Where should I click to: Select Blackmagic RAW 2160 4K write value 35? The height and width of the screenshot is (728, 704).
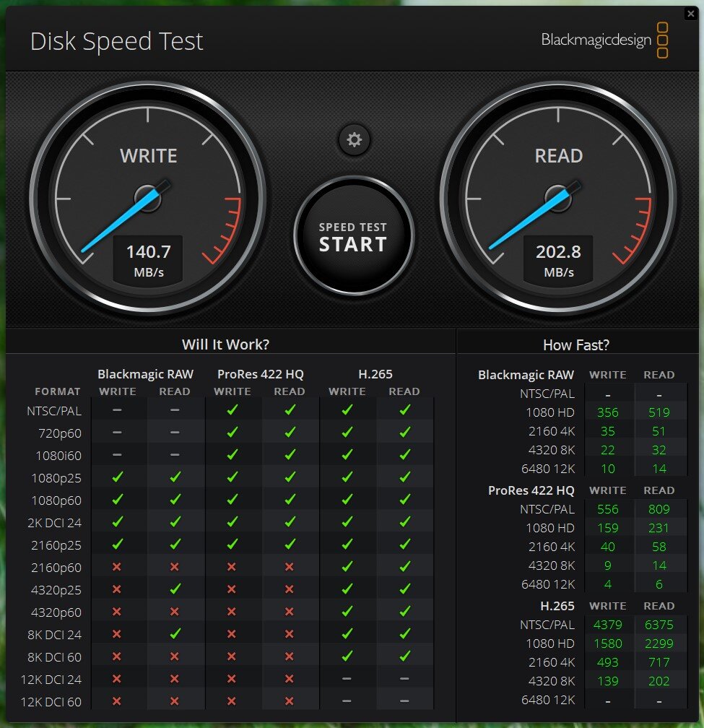[608, 431]
